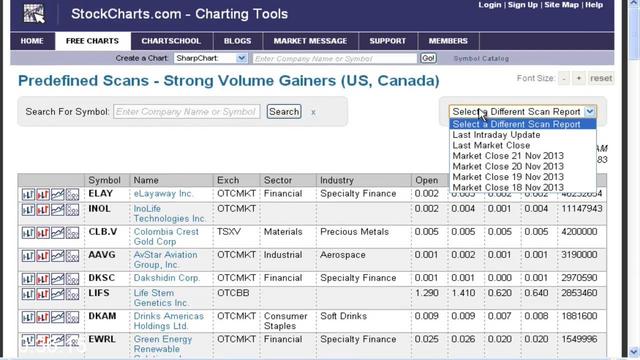Open red bar chart icon for DKSC
The width and height of the screenshot is (640, 360).
pyautogui.click(x=43, y=279)
